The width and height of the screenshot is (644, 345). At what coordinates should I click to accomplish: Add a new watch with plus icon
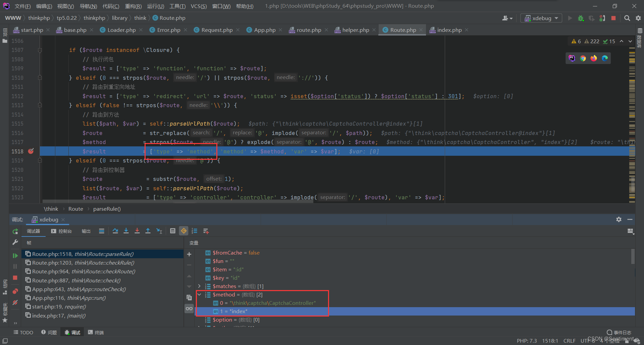pyautogui.click(x=189, y=254)
